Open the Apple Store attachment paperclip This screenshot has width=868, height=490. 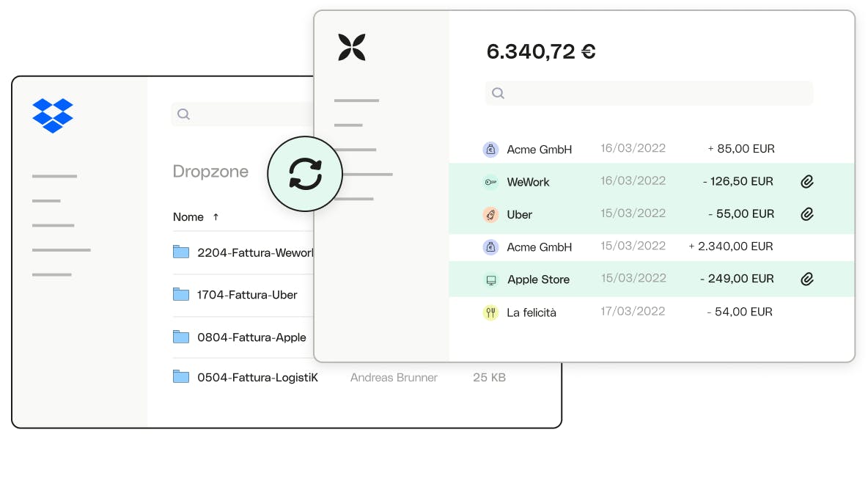(x=807, y=279)
